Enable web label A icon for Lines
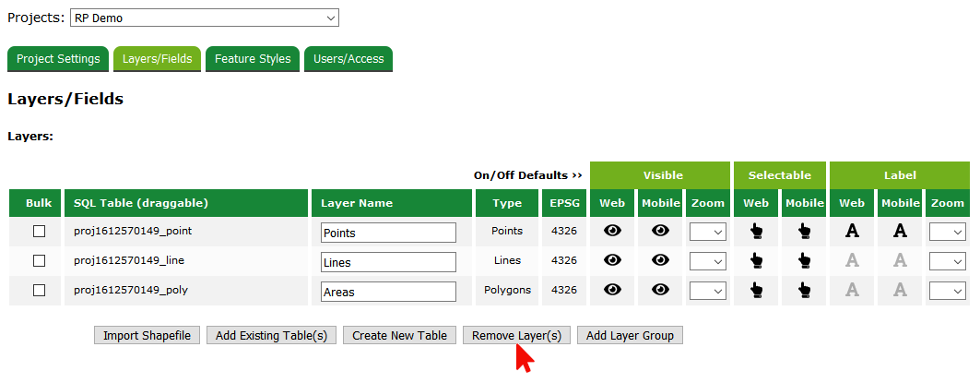The width and height of the screenshot is (980, 383). coord(853,260)
